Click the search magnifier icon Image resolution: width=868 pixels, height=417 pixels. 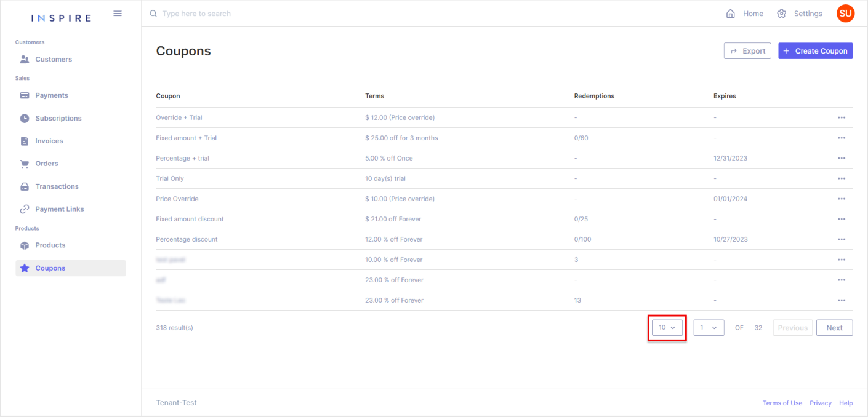(x=153, y=14)
